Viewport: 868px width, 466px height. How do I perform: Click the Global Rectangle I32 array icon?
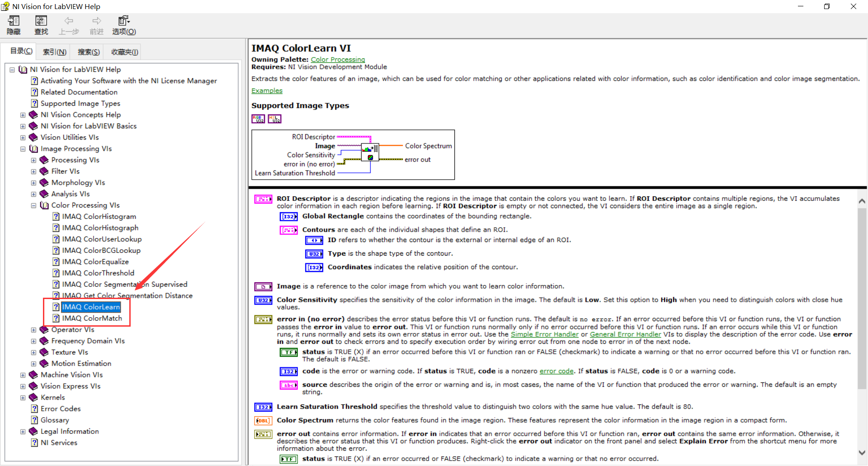[x=289, y=217]
